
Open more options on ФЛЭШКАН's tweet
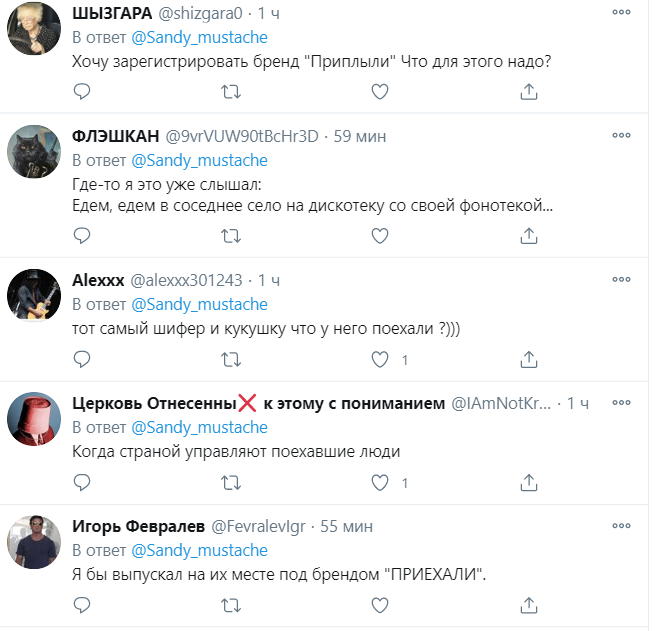point(621,135)
